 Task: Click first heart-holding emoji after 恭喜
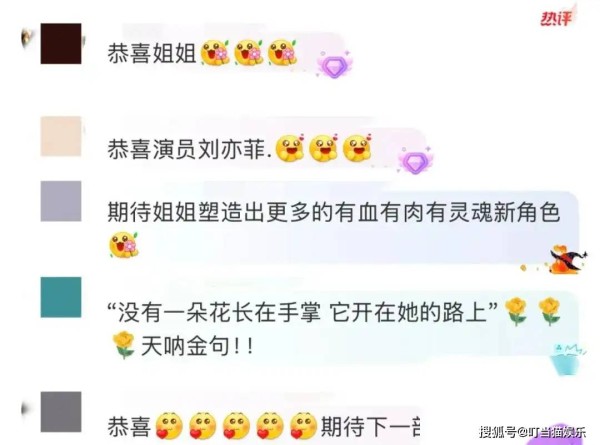[x=169, y=426]
